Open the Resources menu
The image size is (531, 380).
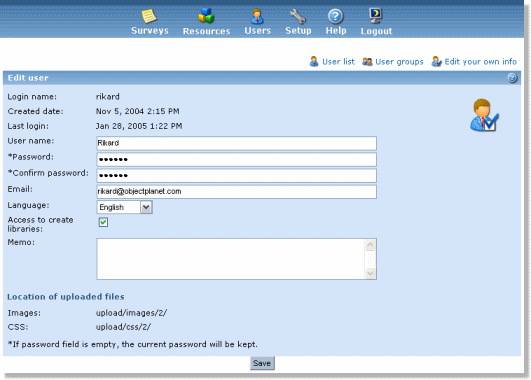[206, 31]
